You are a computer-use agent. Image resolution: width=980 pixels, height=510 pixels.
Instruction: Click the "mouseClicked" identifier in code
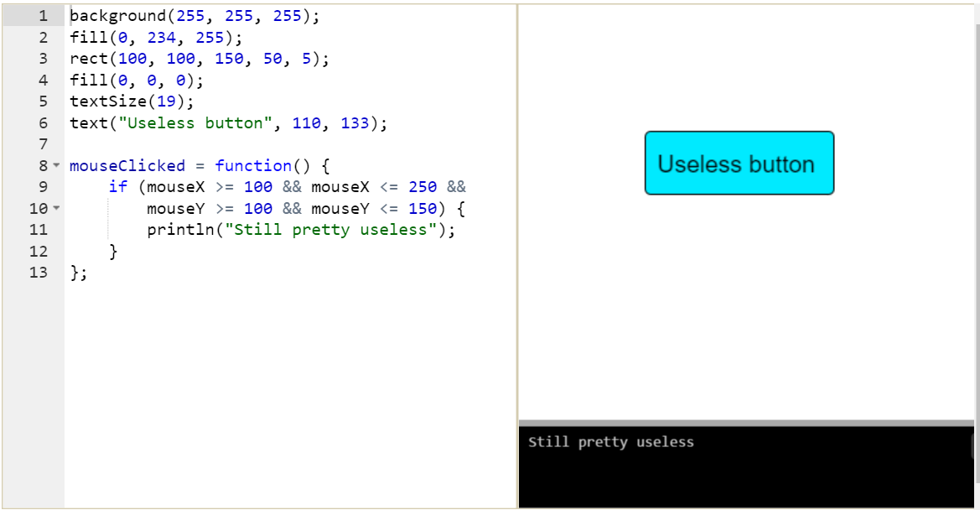point(127,166)
